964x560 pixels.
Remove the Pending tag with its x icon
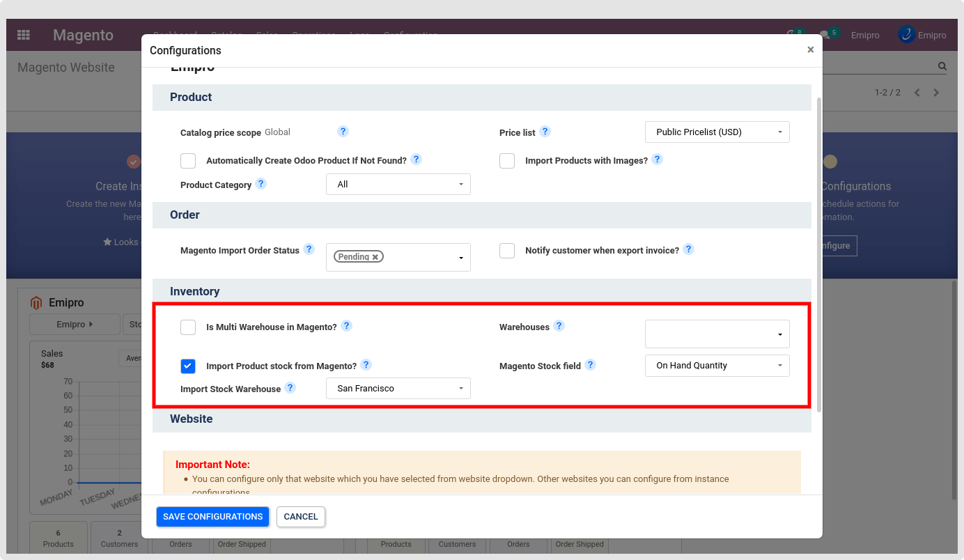(375, 257)
